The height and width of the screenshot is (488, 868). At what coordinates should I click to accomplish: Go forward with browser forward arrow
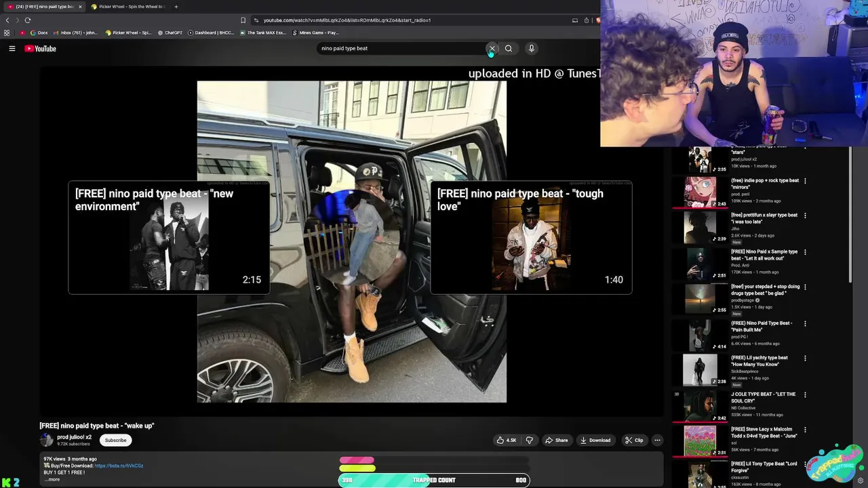coord(17,20)
